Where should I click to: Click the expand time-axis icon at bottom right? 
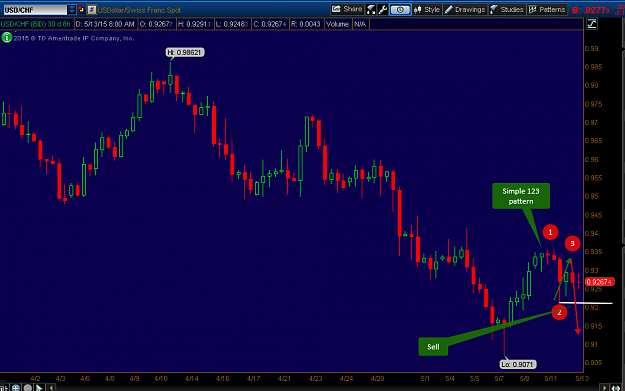pyautogui.click(x=617, y=387)
